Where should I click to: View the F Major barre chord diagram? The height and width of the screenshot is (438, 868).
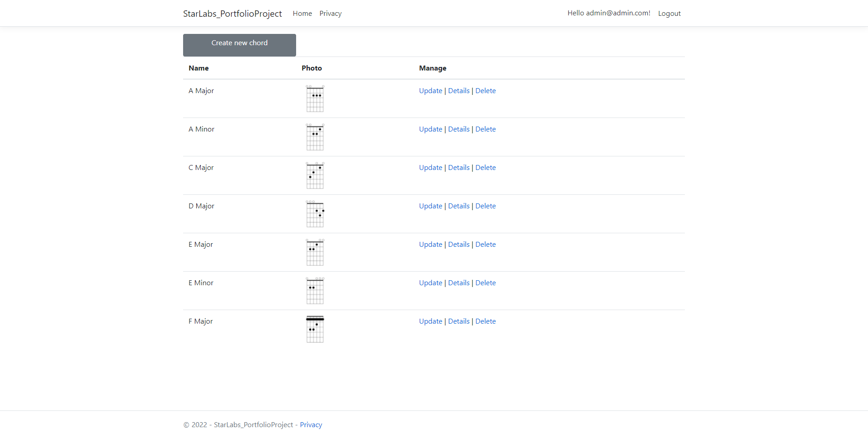315,329
